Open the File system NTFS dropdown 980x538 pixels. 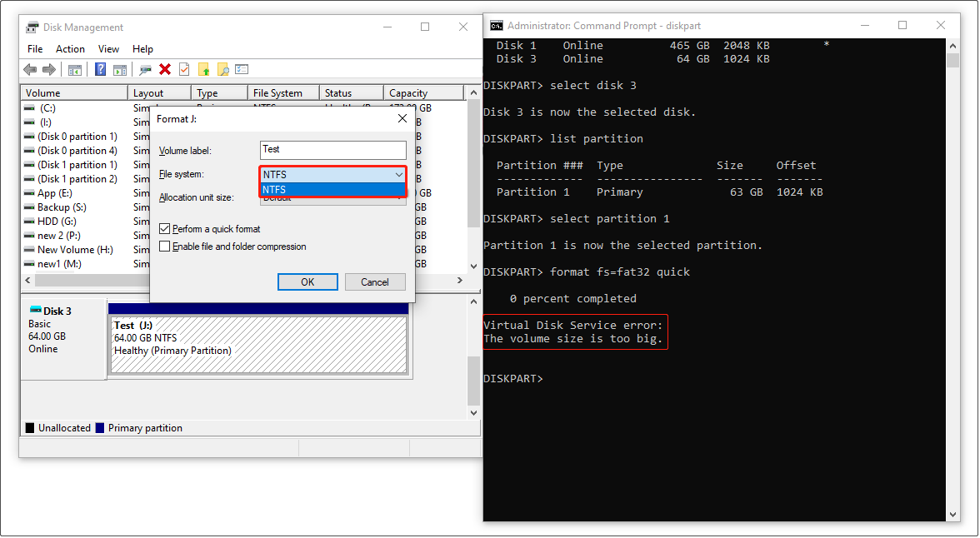coord(333,174)
